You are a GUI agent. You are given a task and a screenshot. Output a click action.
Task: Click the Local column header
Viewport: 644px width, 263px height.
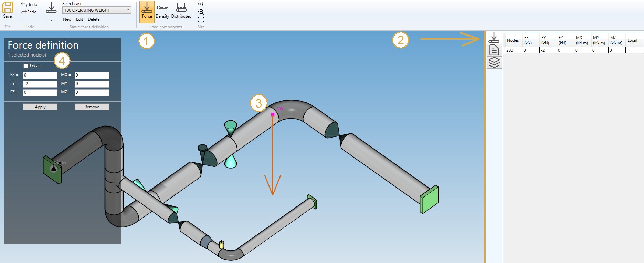pyautogui.click(x=634, y=40)
